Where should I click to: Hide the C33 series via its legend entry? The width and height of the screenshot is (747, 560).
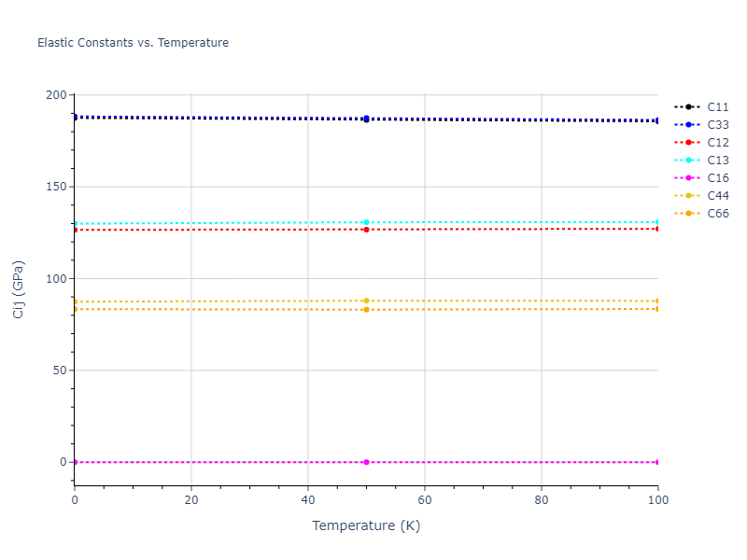717,125
